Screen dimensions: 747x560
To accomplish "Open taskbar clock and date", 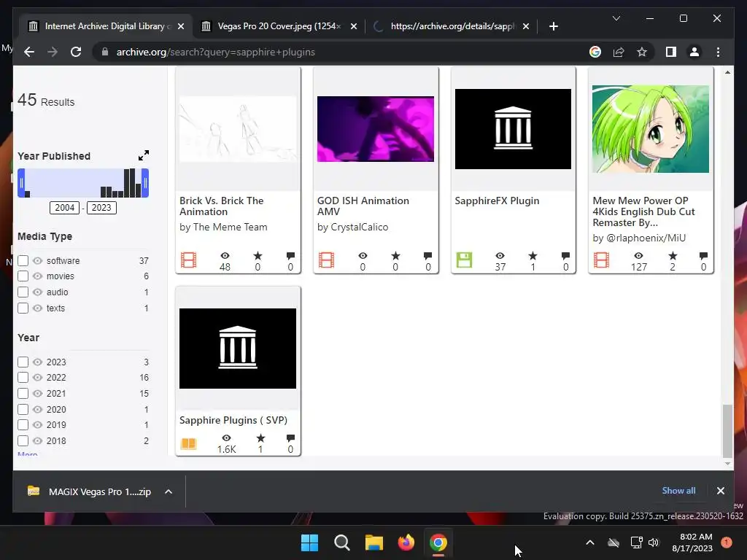I will pyautogui.click(x=692, y=542).
